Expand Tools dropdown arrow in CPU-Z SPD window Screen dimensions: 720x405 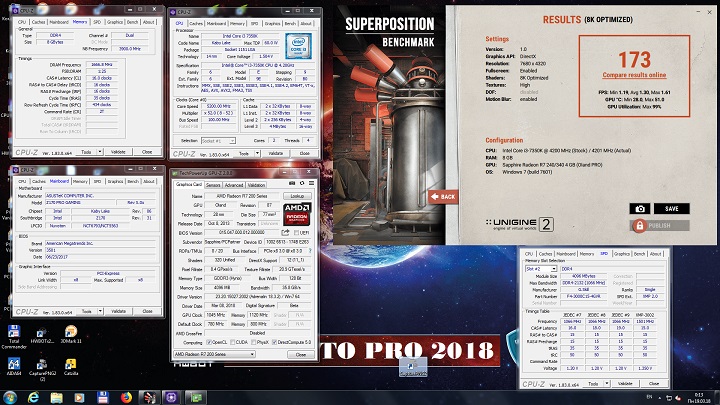tap(607, 383)
